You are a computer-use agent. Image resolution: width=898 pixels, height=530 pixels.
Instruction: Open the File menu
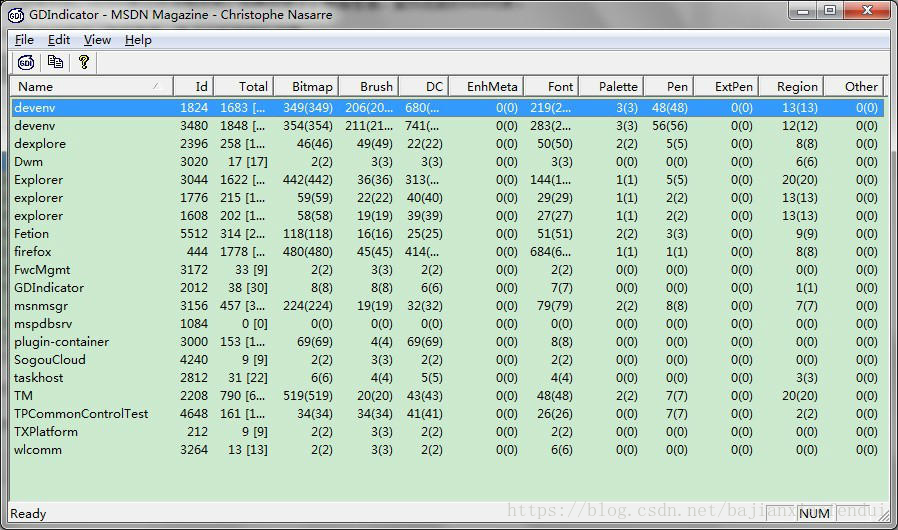[24, 40]
